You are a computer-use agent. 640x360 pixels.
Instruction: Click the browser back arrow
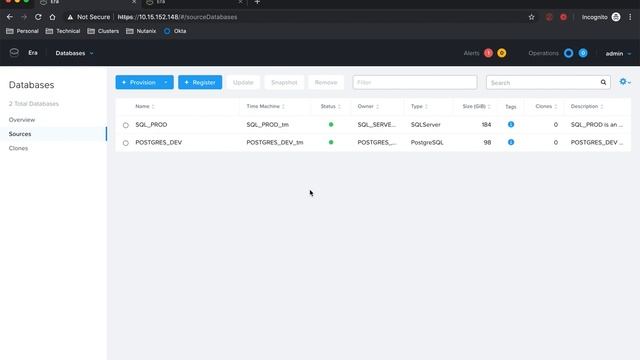tap(10, 17)
